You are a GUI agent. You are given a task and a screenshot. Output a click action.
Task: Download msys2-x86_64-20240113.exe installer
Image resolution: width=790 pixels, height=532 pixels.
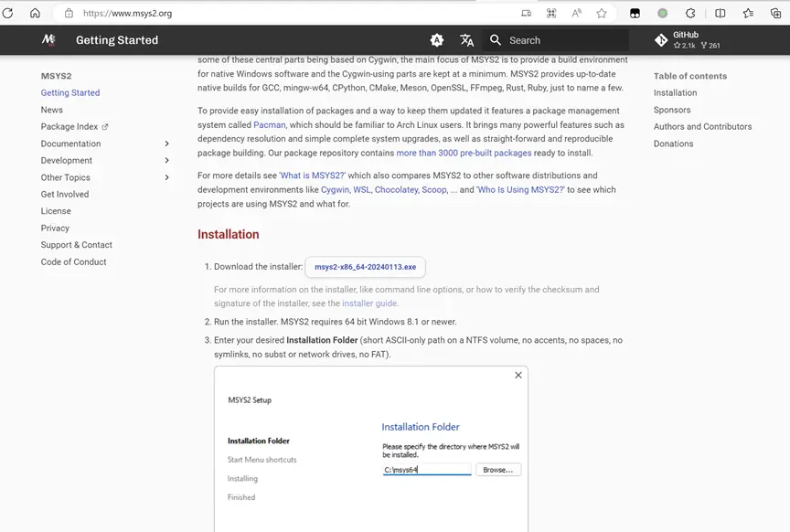click(365, 267)
